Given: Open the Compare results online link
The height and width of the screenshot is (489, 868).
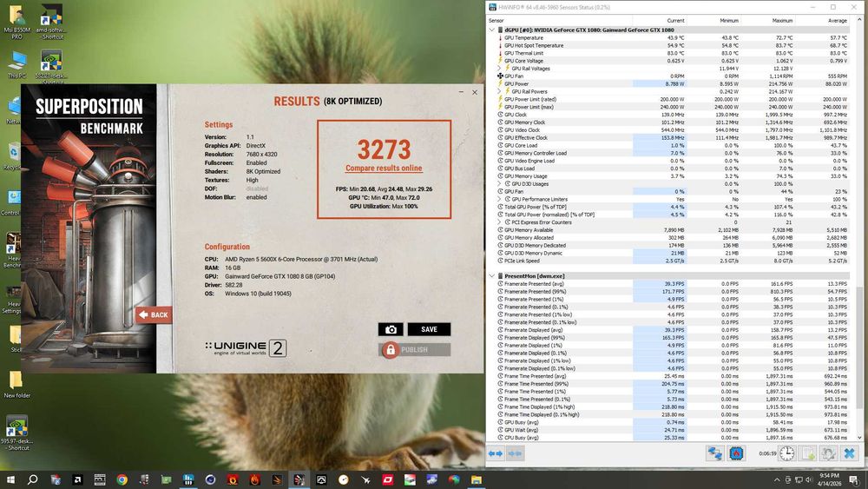Looking at the screenshot, I should (x=384, y=168).
